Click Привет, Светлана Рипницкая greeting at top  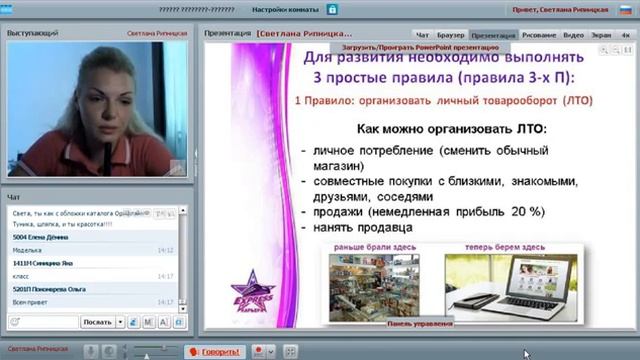pyautogui.click(x=560, y=9)
